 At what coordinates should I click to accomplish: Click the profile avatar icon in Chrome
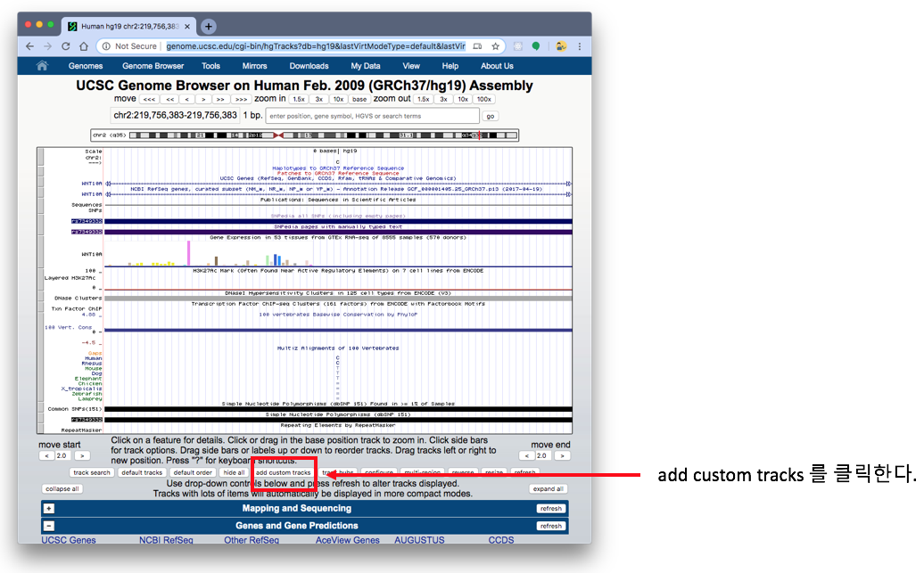tap(561, 46)
